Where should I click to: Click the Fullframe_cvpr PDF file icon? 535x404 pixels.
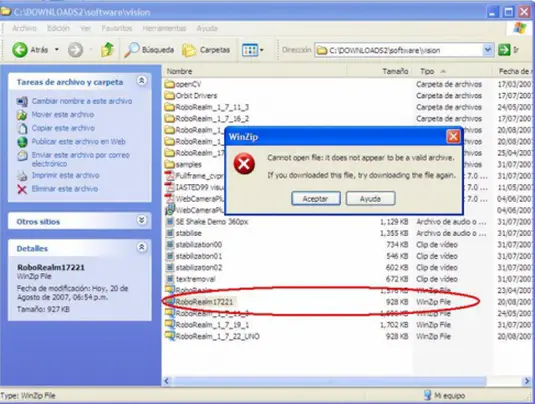point(170,176)
